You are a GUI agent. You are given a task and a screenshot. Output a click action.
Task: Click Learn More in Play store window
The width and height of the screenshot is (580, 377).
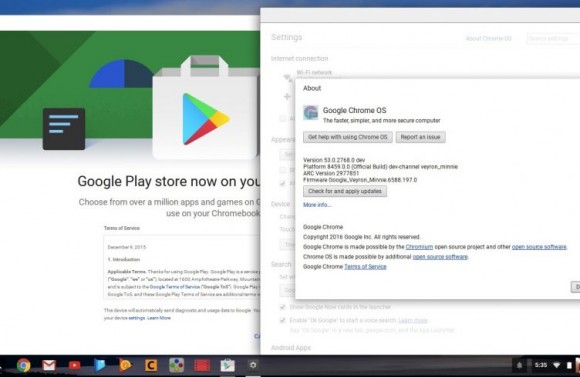(159, 318)
